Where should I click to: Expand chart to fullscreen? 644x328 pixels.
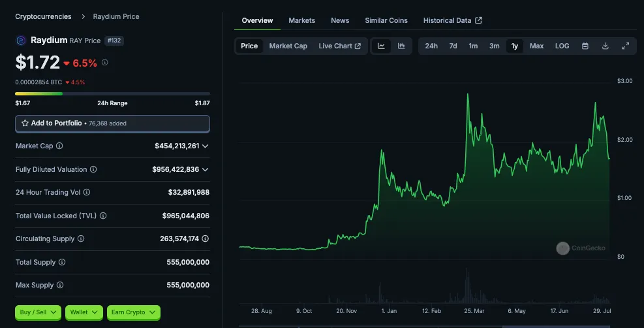coord(626,46)
